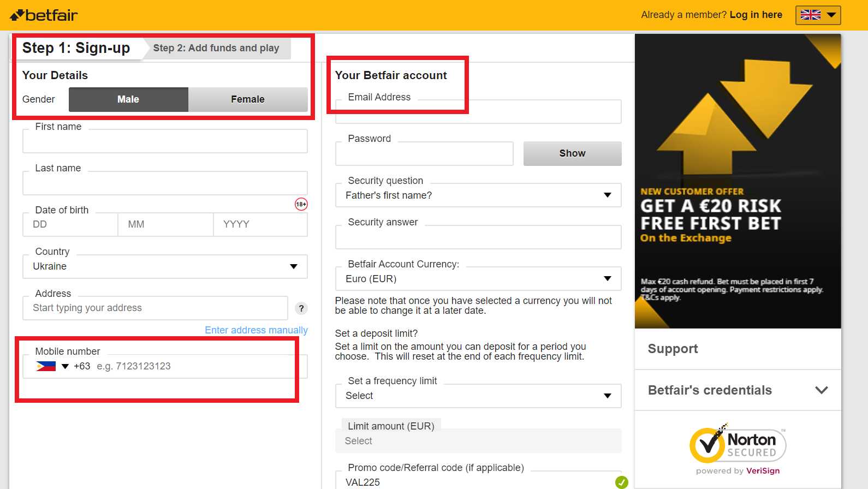Switch to Step 1: Sign-up tab
The image size is (868, 489).
click(x=76, y=48)
